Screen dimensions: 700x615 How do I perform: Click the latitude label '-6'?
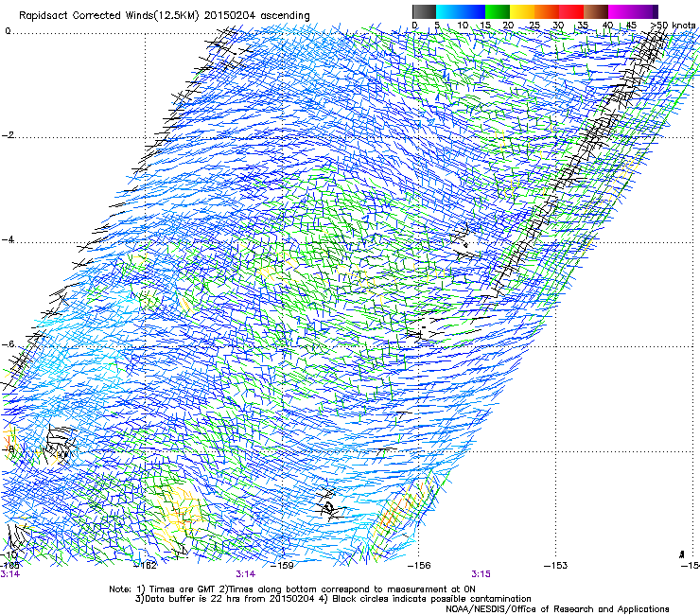9,344
